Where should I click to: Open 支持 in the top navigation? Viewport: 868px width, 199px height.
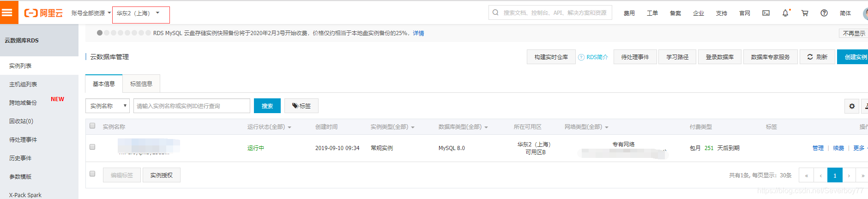tap(722, 13)
